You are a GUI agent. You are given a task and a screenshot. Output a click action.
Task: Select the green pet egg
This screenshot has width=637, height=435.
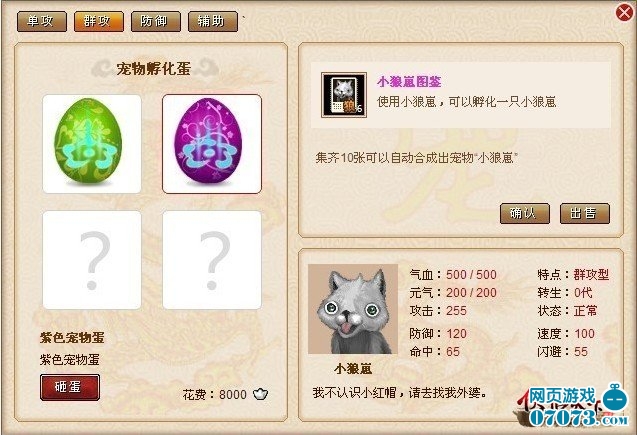coord(92,144)
